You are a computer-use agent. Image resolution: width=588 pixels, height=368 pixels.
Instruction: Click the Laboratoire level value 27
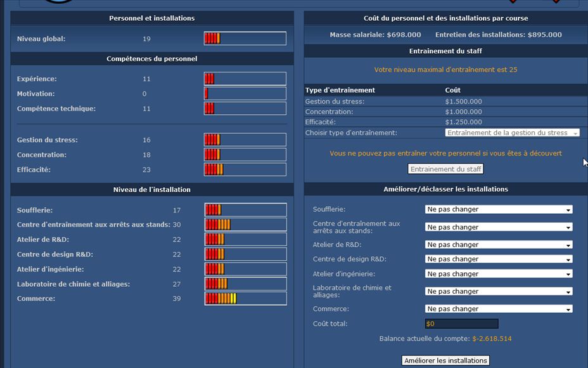tap(177, 284)
